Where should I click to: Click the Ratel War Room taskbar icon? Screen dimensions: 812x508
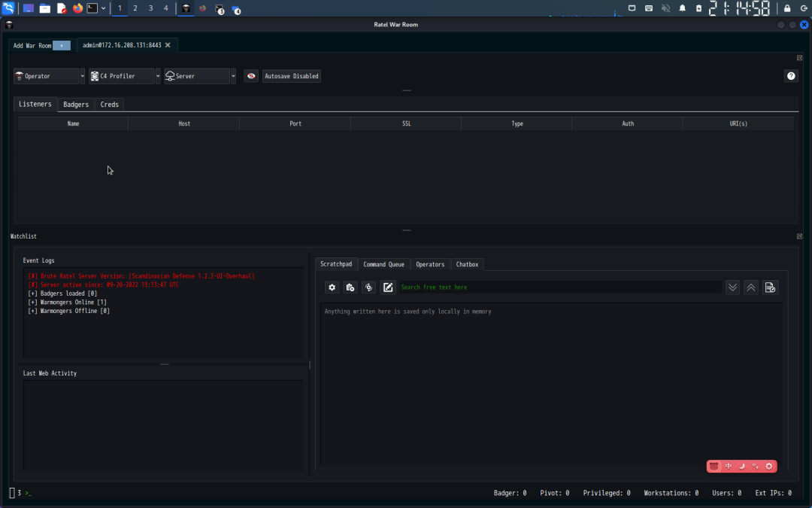[x=186, y=8]
